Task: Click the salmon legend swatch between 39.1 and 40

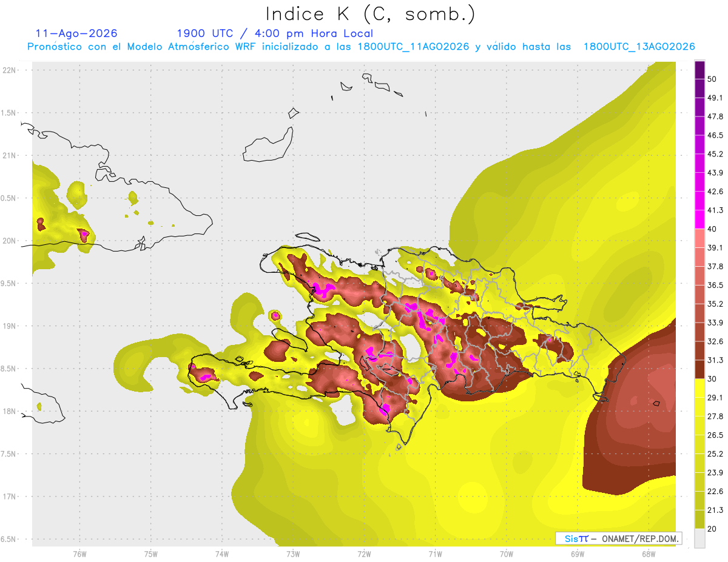Action: pos(699,238)
